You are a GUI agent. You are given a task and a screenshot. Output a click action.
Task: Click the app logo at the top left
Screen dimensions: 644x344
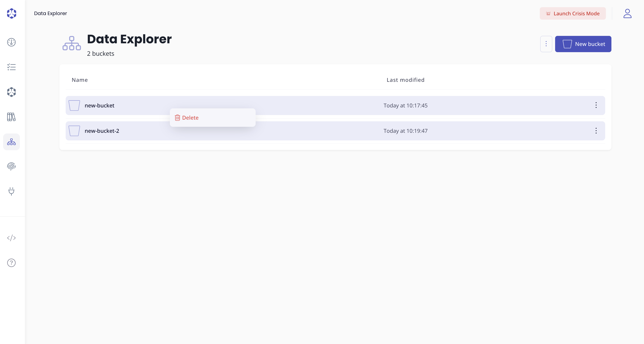(11, 13)
